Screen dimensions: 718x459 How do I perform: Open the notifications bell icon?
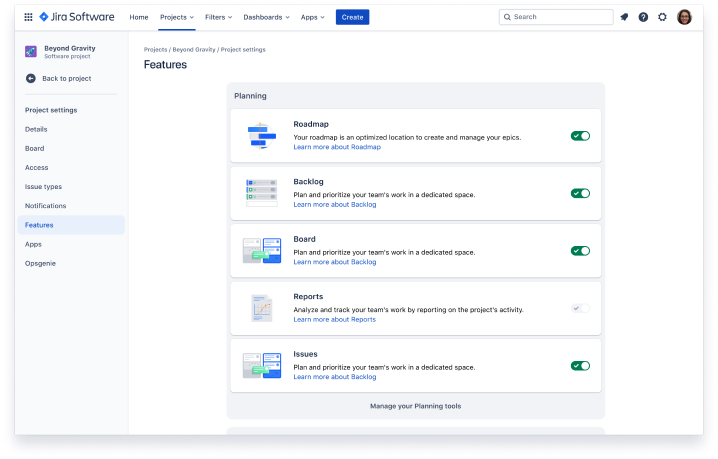pos(624,17)
